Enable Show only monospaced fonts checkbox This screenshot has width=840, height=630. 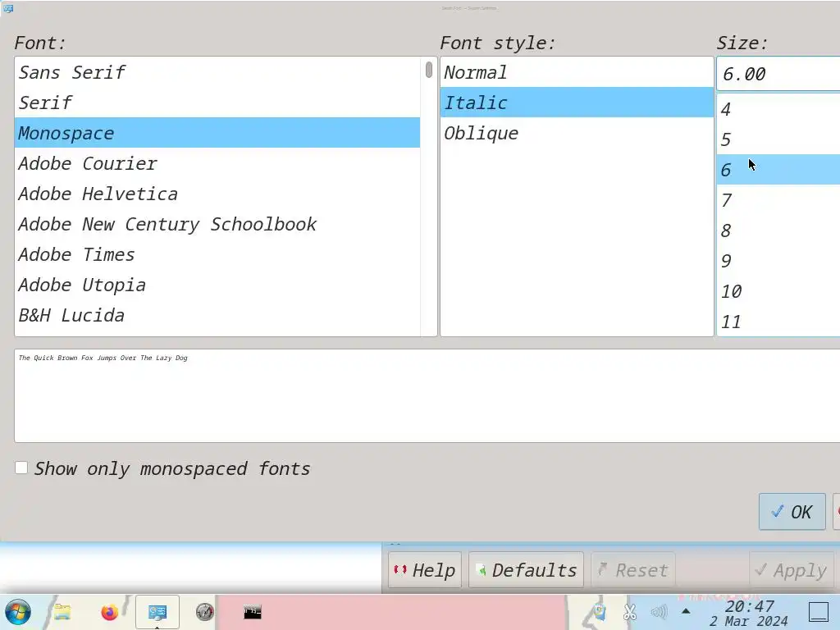coord(21,468)
